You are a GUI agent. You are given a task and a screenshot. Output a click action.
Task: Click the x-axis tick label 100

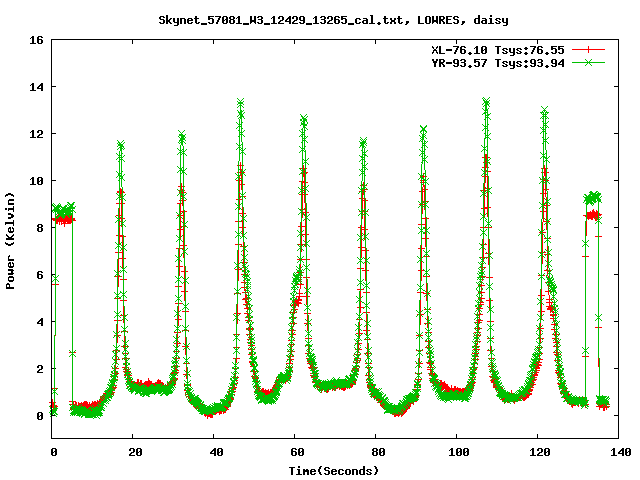pos(458,452)
